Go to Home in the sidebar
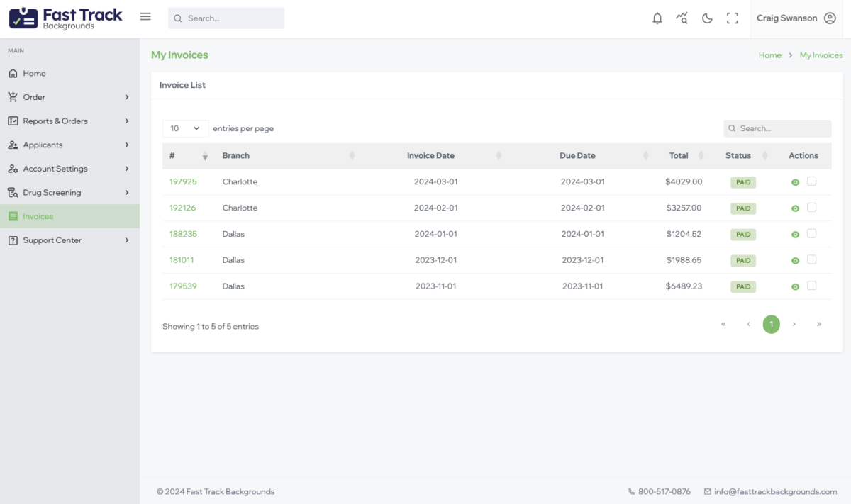 34,74
